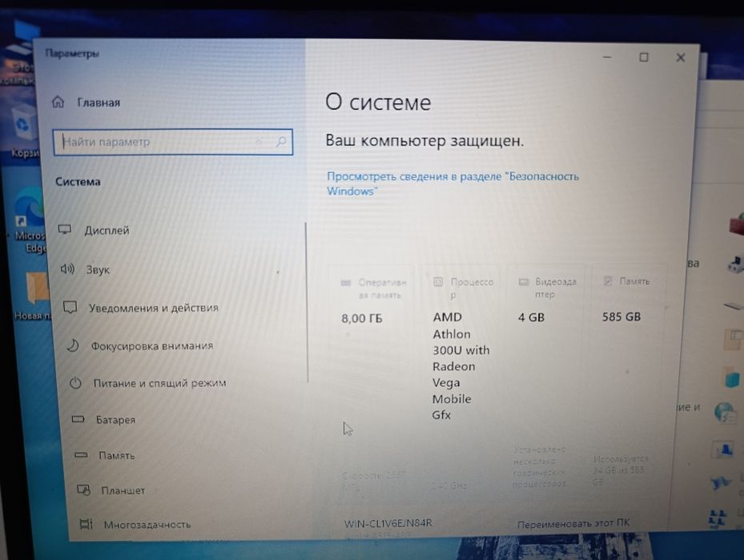Click the 585 GB storage value
This screenshot has height=560, width=744.
[621, 316]
